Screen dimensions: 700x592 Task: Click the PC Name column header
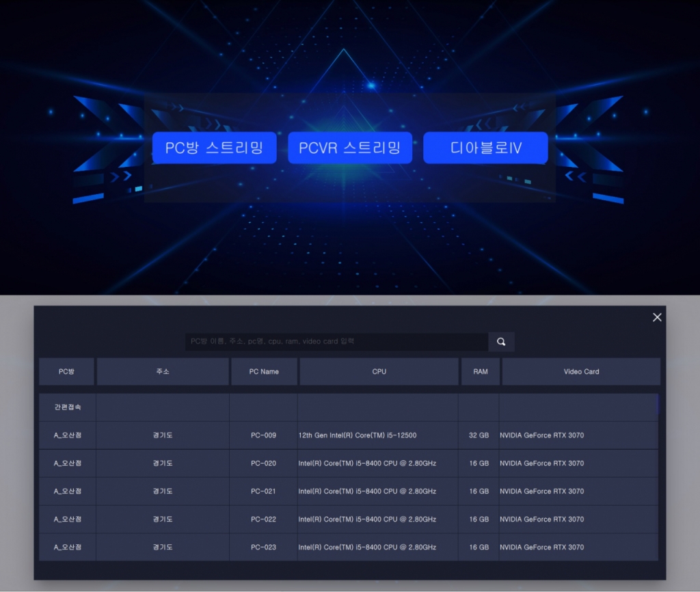pyautogui.click(x=264, y=371)
